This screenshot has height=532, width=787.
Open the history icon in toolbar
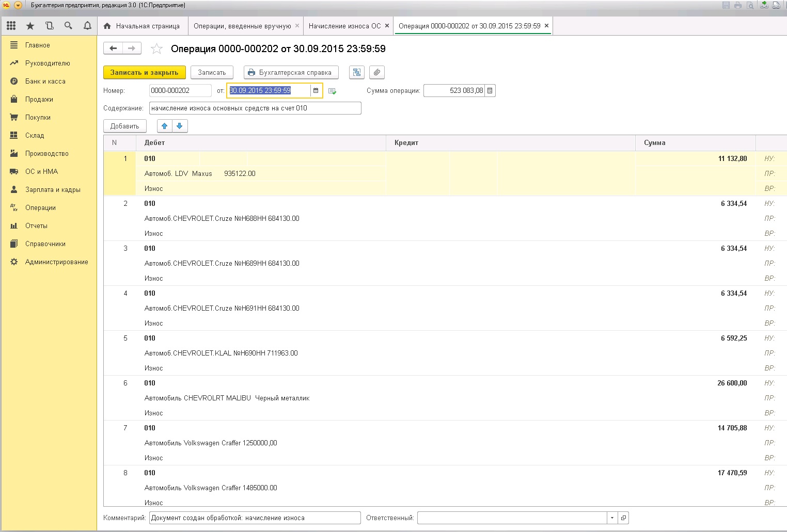[x=49, y=26]
